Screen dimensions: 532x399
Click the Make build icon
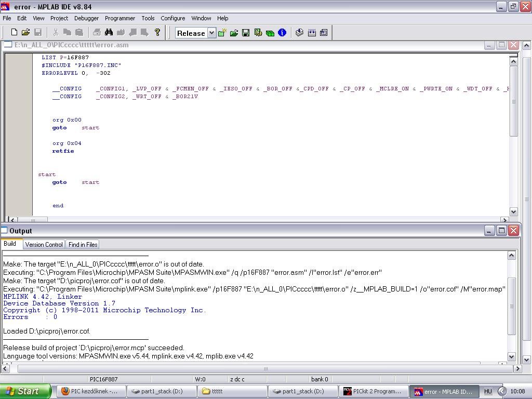pos(300,33)
